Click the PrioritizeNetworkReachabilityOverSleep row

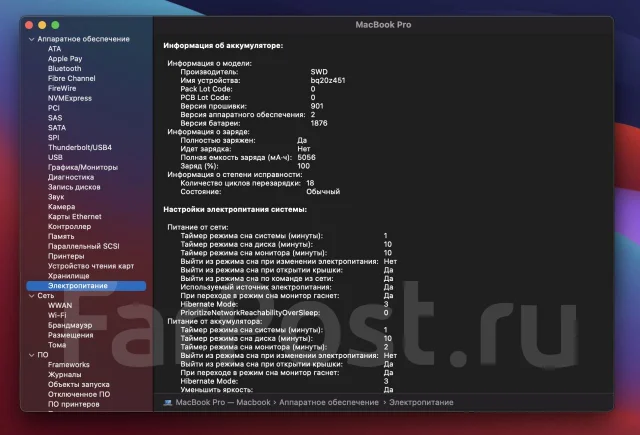[x=284, y=313]
